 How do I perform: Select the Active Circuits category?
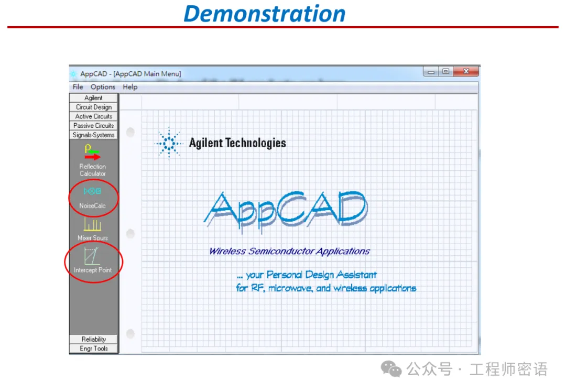click(x=93, y=116)
